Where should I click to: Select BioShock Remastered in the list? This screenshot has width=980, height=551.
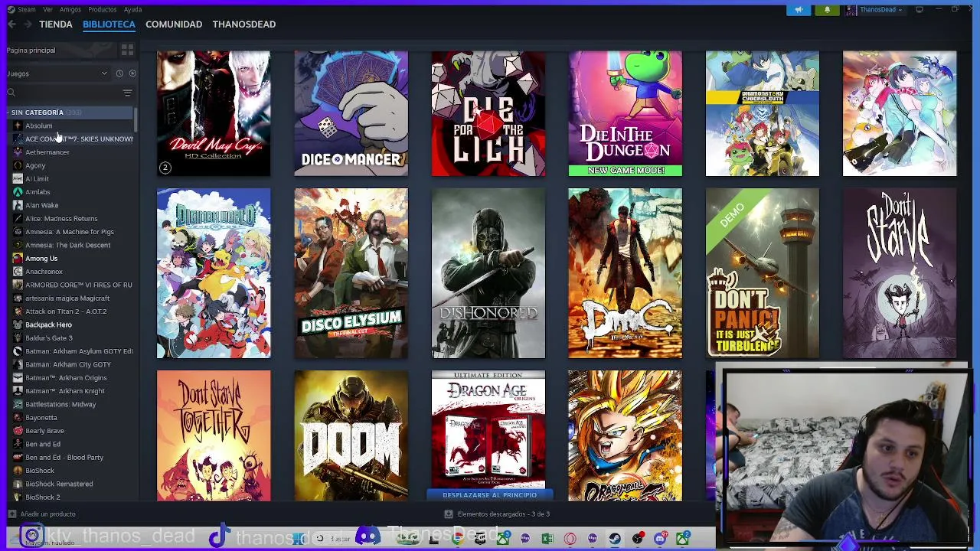59,484
